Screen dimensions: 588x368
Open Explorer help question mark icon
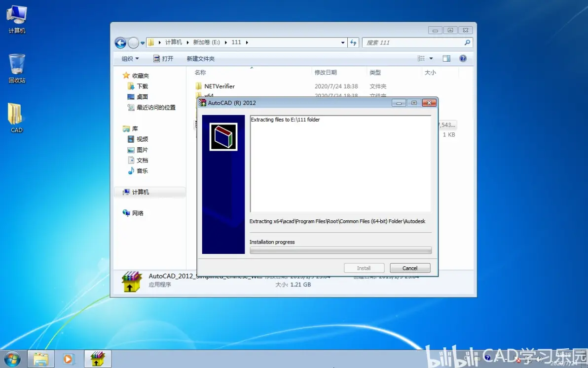(x=463, y=58)
